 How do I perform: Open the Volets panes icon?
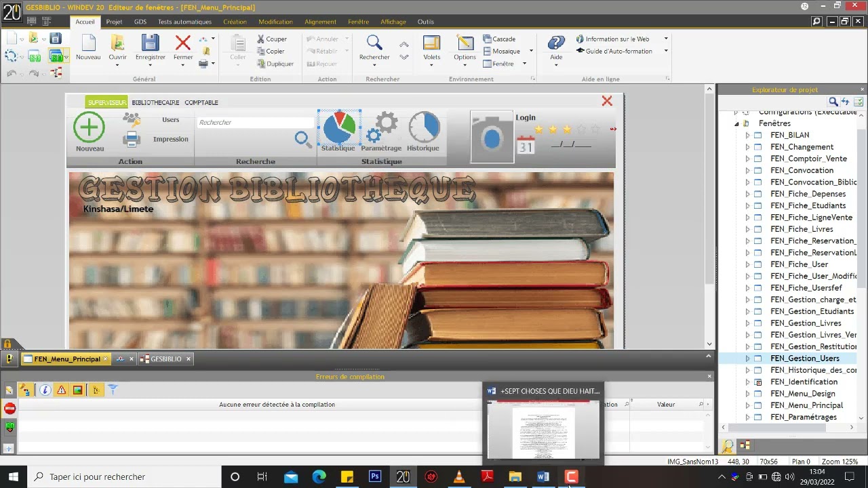click(432, 43)
